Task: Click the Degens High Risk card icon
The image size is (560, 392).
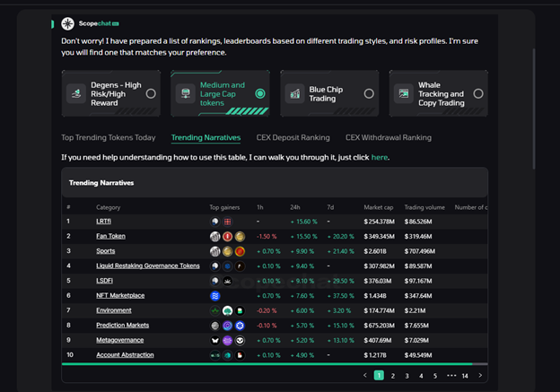Action: [x=76, y=93]
